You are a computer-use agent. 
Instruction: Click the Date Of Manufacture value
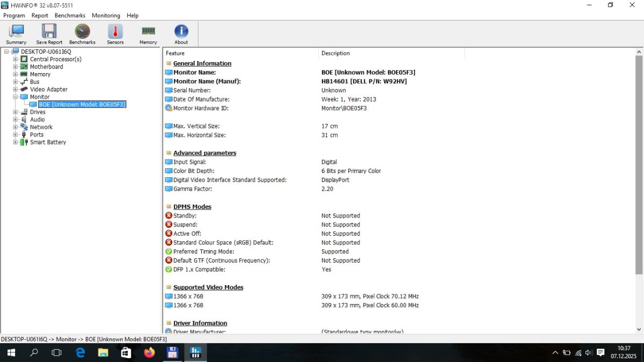[x=349, y=99]
